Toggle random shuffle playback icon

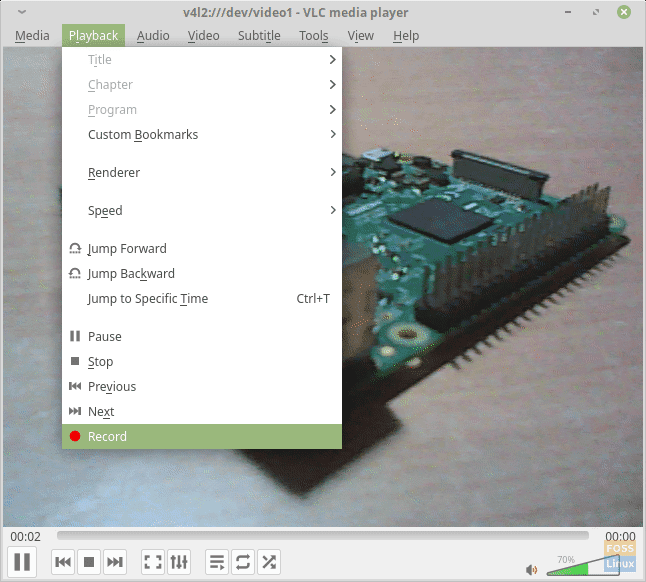tap(269, 562)
